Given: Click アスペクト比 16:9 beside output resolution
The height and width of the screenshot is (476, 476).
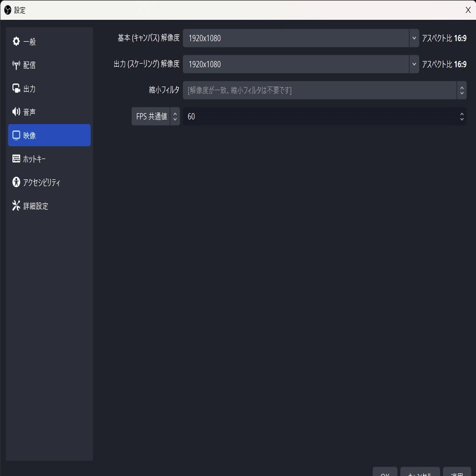Looking at the screenshot, I should tap(444, 64).
